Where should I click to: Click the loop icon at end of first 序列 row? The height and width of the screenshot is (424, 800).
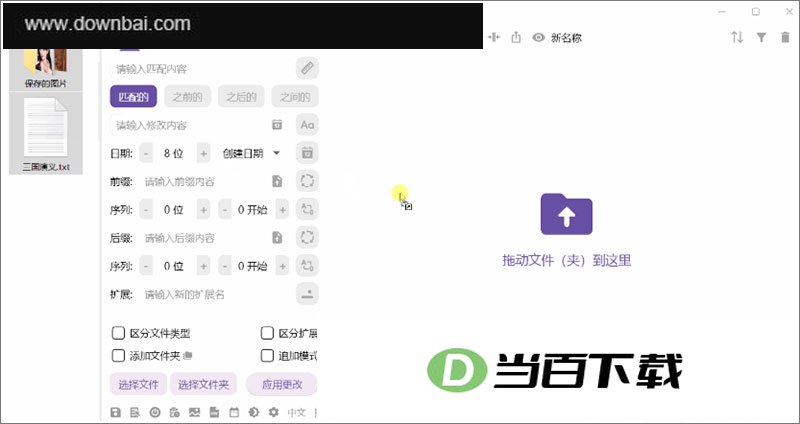click(307, 209)
